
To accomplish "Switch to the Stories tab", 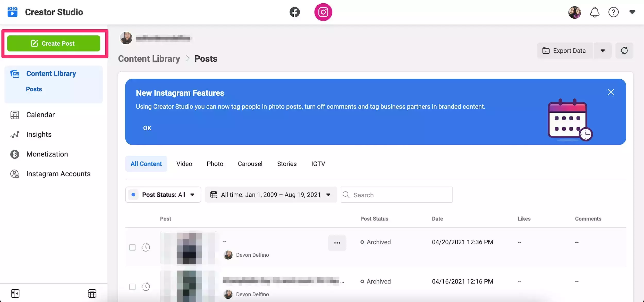I will (x=287, y=164).
